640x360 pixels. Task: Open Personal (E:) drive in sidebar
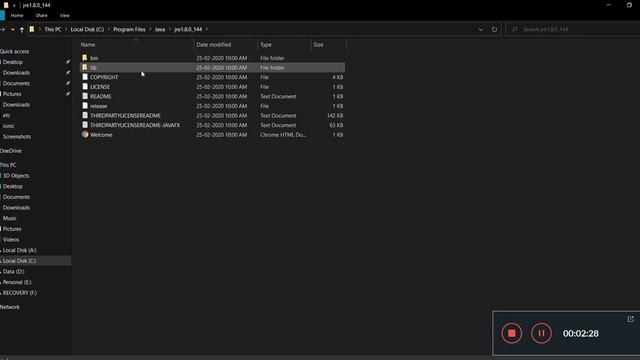click(x=17, y=282)
